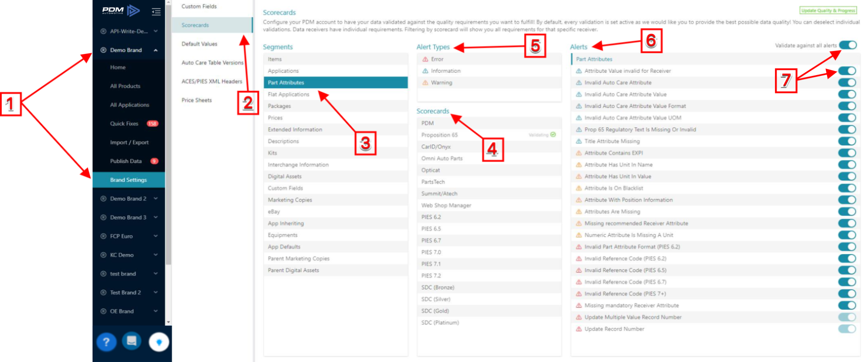Screen dimensions: 868x362
Task: Toggle Attribute Has Unit In Name switch
Action: click(847, 165)
